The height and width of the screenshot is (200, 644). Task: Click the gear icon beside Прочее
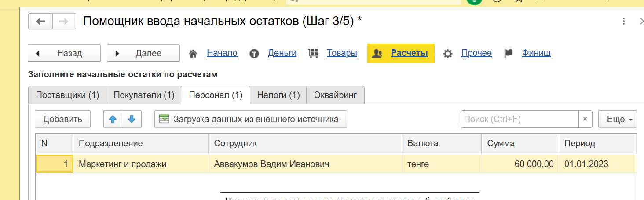click(x=448, y=54)
